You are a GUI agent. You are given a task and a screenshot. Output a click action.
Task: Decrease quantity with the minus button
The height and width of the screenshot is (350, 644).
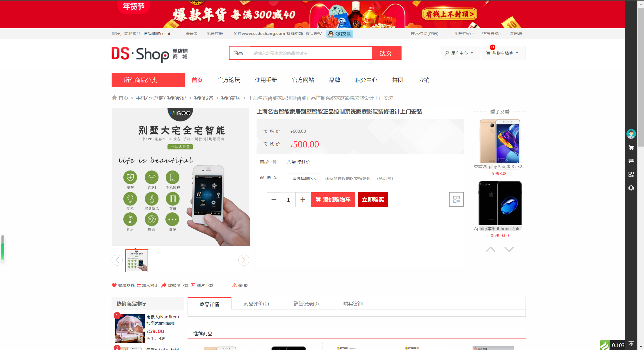(x=274, y=199)
